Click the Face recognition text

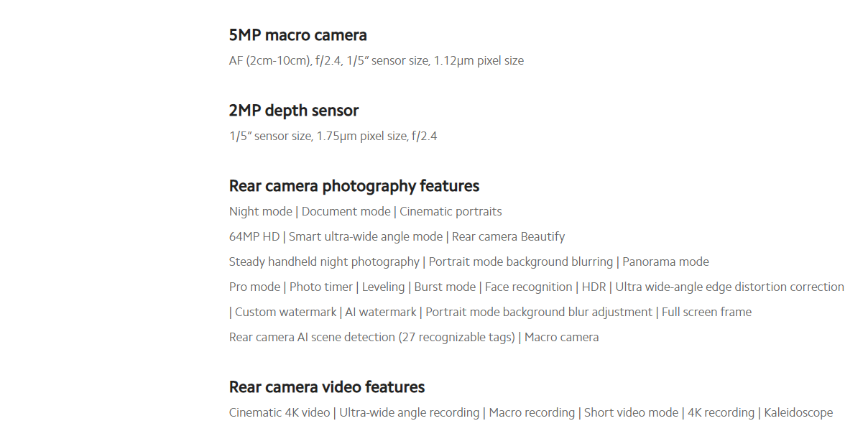[529, 287]
